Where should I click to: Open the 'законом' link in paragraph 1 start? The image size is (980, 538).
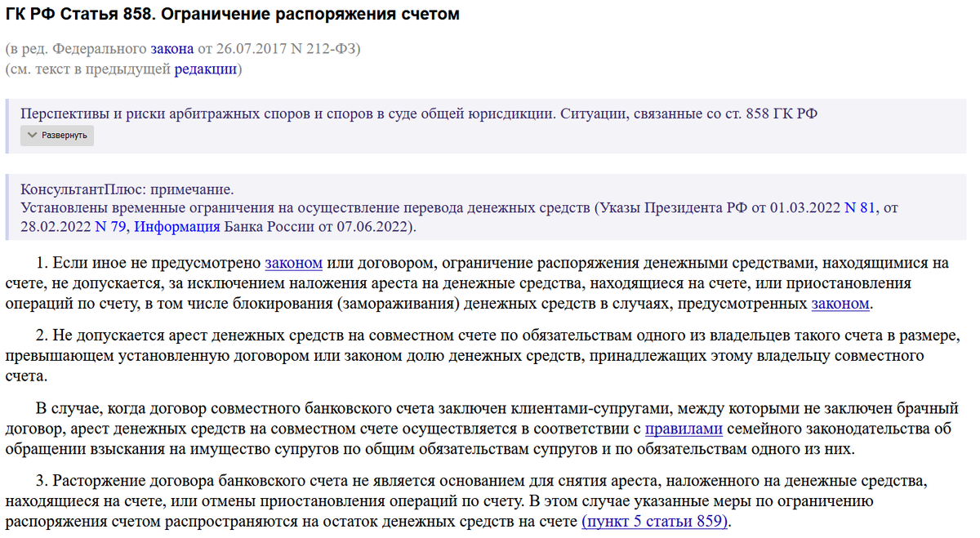(x=294, y=264)
